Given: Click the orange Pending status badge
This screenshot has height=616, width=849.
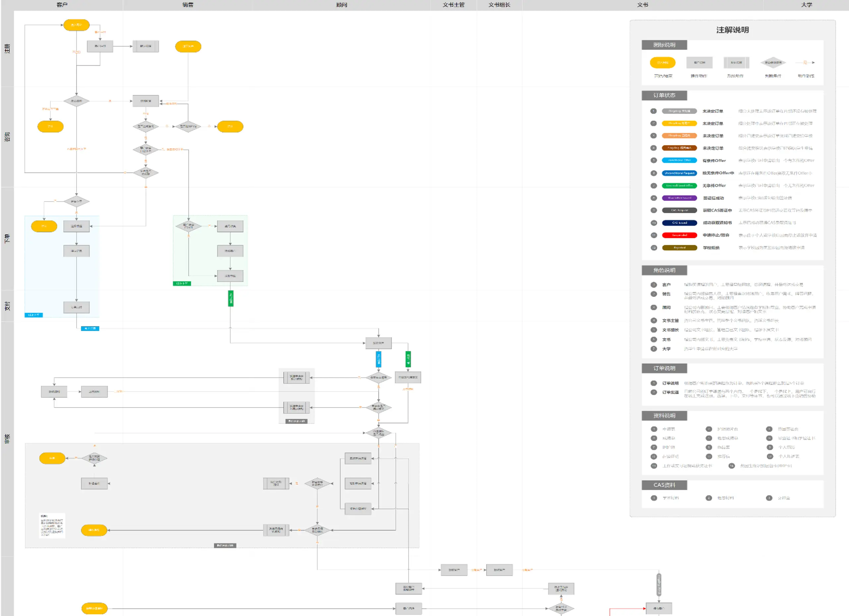Looking at the screenshot, I should click(679, 136).
